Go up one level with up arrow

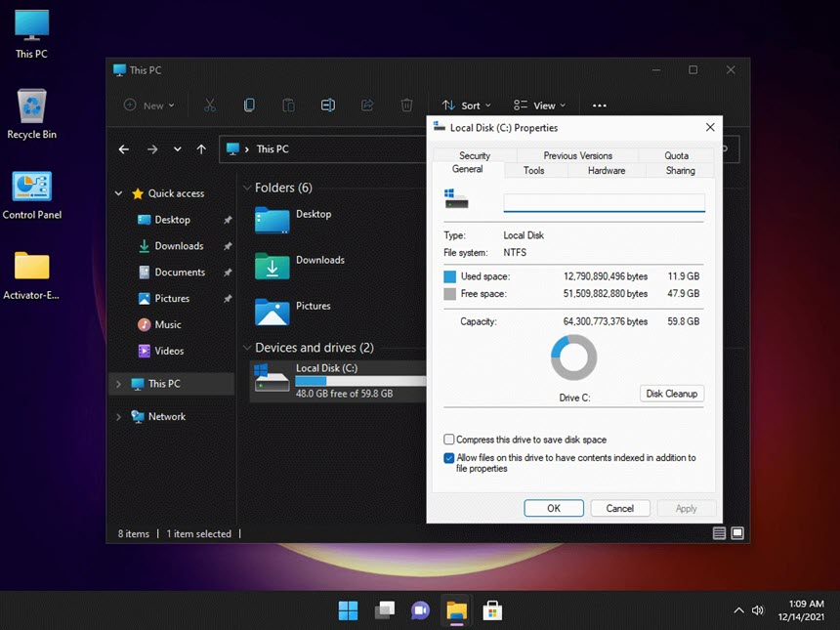pos(201,149)
